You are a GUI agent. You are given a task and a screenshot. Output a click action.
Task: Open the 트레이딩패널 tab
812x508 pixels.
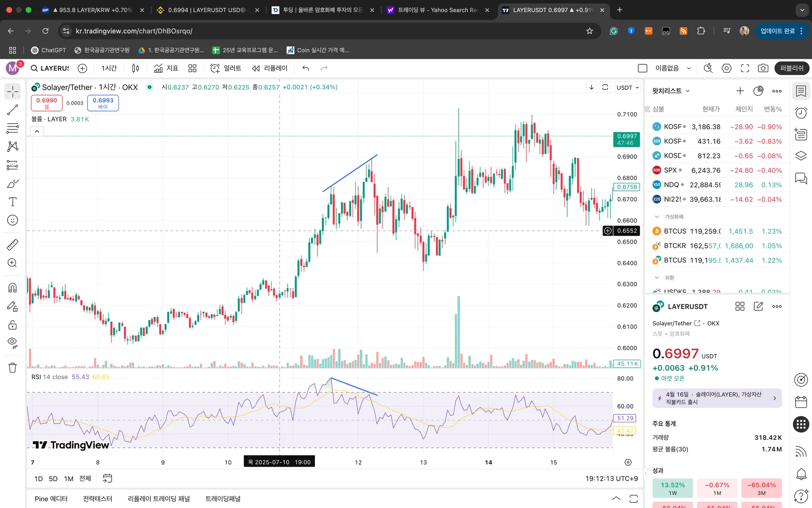223,499
